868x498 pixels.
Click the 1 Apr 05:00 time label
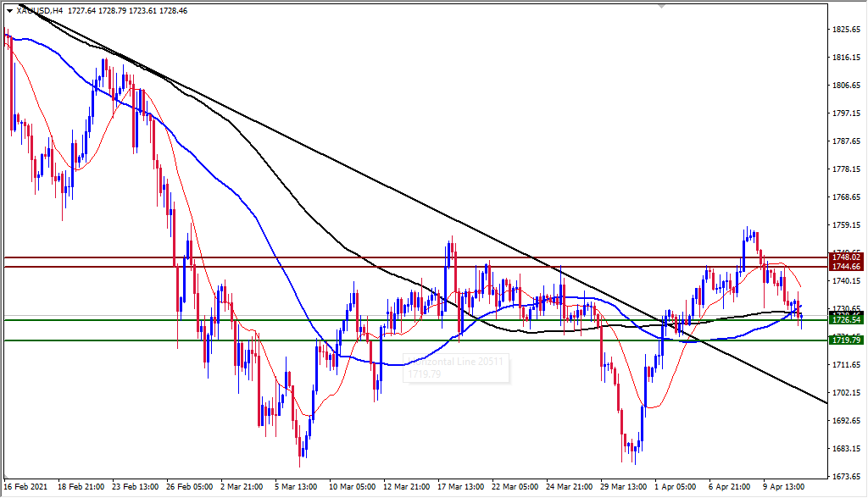[675, 487]
